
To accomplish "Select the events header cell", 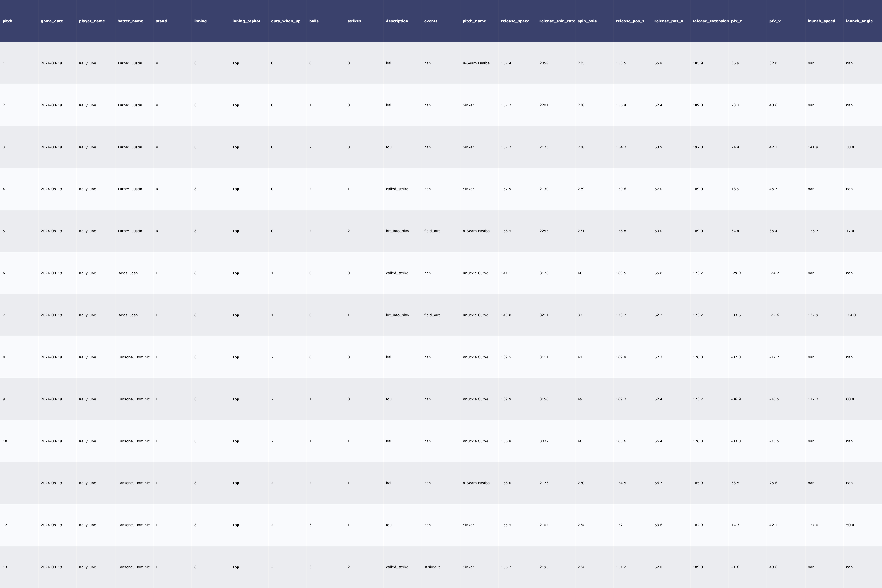I will 430,21.
